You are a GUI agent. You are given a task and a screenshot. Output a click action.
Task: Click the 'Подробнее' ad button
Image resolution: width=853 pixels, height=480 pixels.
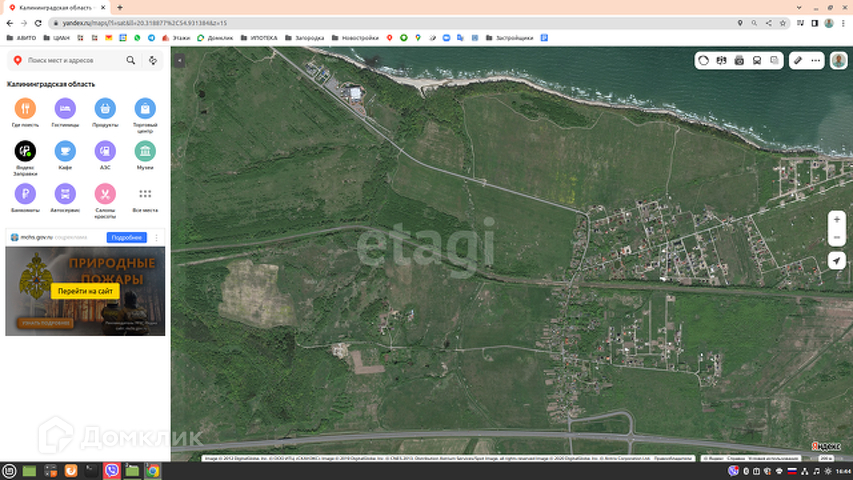(127, 237)
